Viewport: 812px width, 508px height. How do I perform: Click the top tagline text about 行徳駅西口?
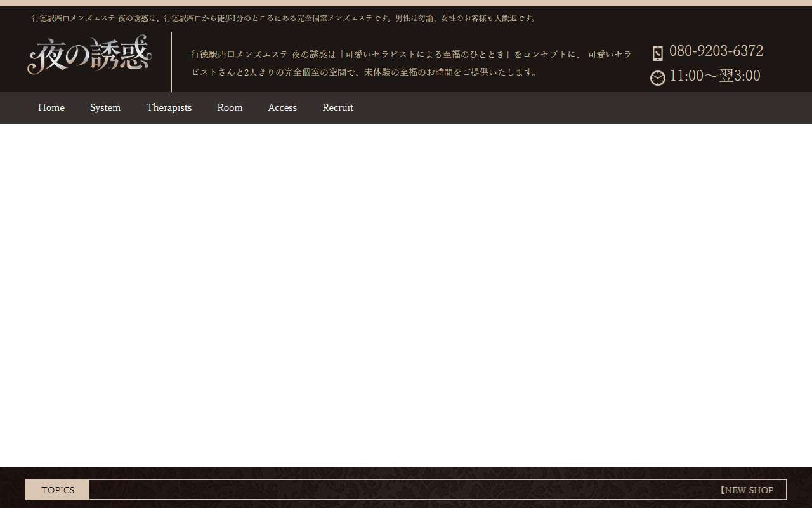284,18
